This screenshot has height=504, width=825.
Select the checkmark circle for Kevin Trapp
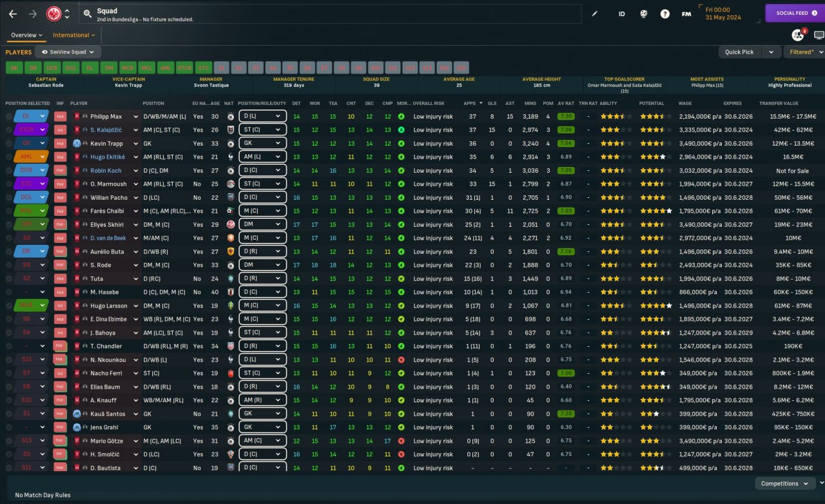tap(9, 144)
